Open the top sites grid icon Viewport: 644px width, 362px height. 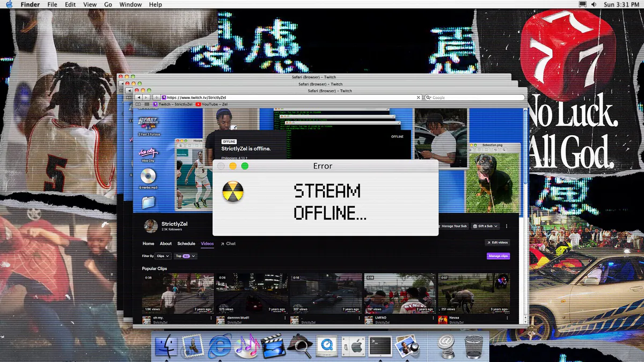pyautogui.click(x=147, y=105)
